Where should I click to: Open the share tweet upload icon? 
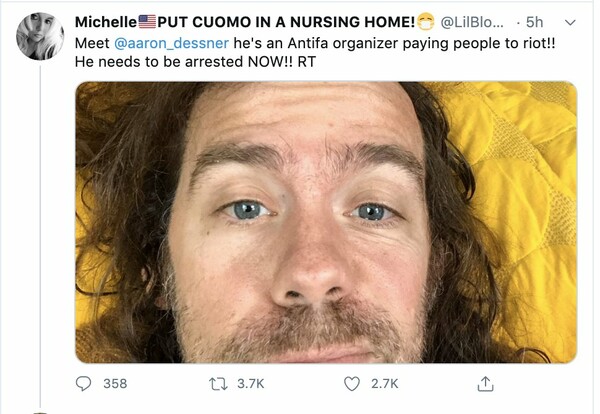485,384
